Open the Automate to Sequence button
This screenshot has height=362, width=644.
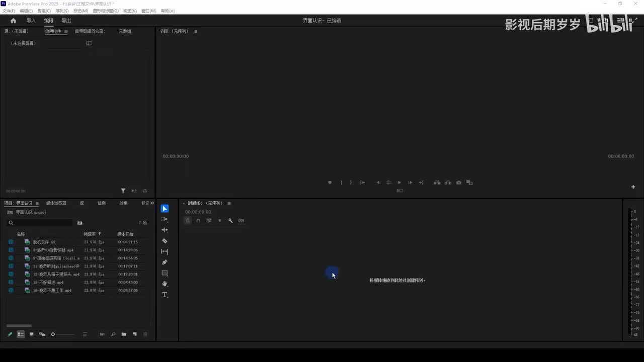(102, 334)
